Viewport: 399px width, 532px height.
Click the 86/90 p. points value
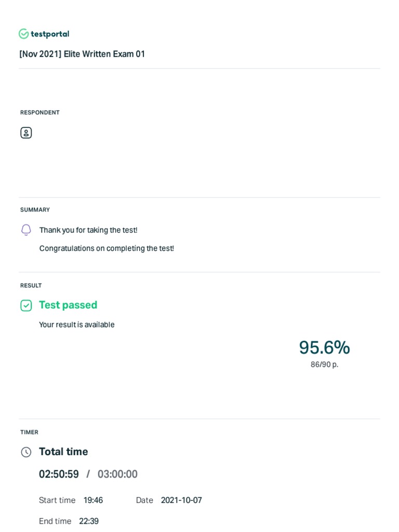tap(324, 364)
